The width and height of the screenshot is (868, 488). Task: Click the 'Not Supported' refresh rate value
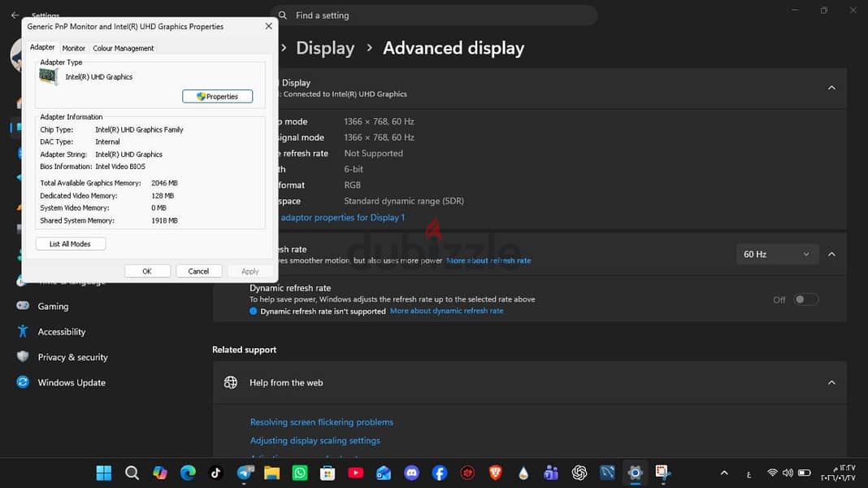374,154
